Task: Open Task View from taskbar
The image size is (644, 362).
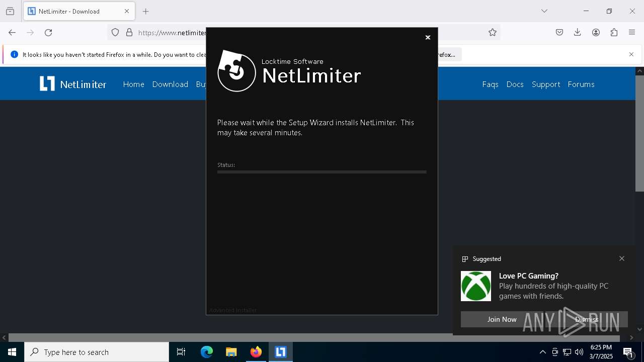Action: [181, 352]
